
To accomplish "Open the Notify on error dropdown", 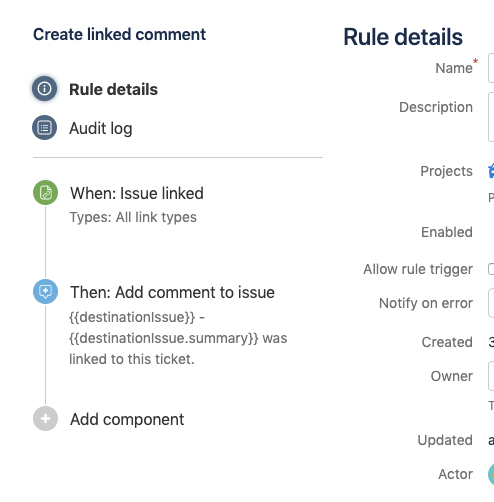I will (x=491, y=303).
